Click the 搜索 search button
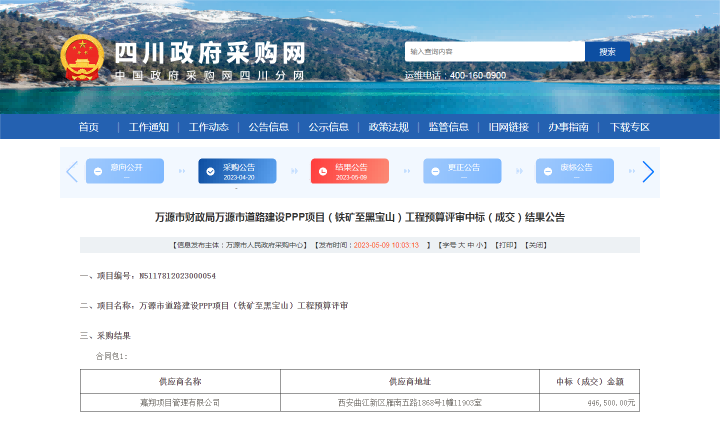The height and width of the screenshot is (425, 720). click(607, 51)
